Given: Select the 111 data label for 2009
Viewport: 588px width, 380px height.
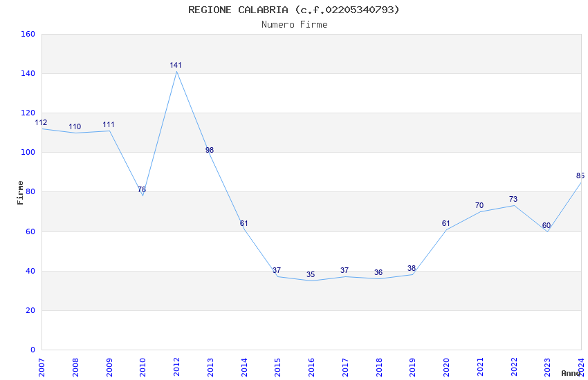Looking at the screenshot, I should 109,124.
